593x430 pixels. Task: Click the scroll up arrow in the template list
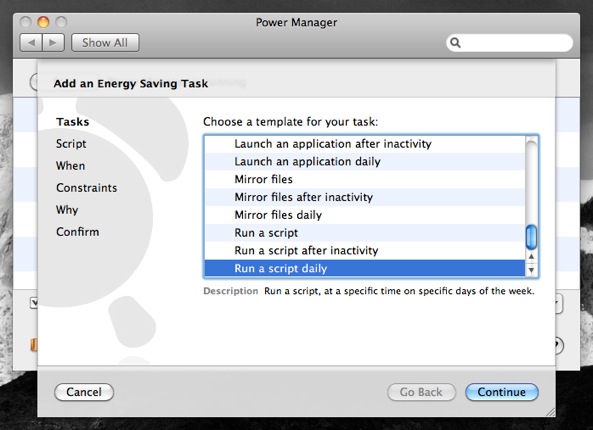(x=531, y=257)
